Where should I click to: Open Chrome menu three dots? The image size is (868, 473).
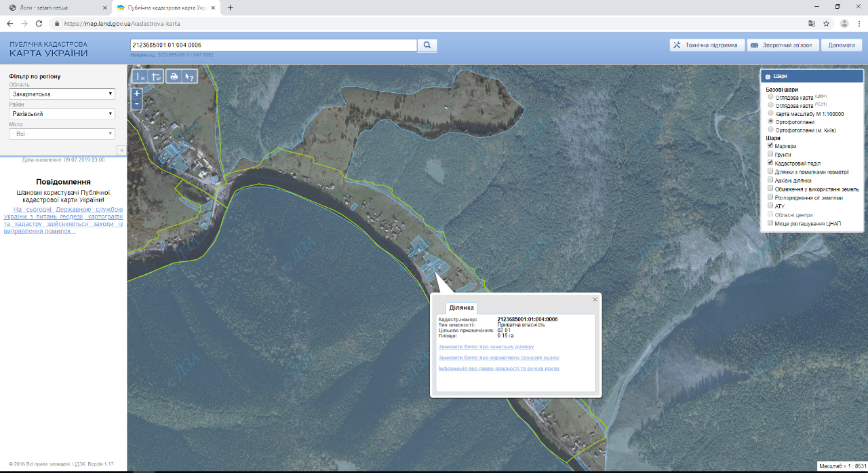(x=859, y=23)
